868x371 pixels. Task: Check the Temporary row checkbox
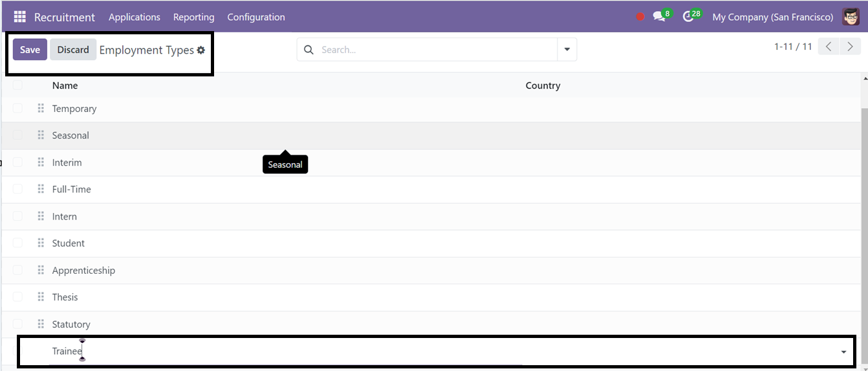click(17, 108)
